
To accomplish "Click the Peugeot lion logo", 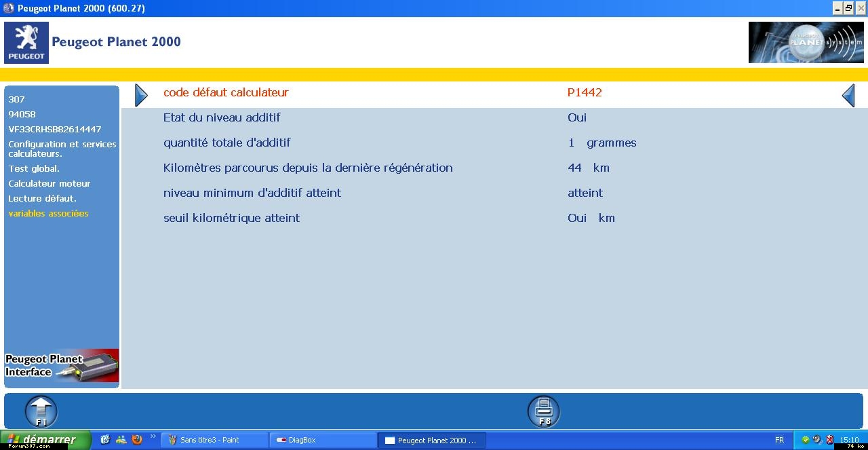I will coord(26,42).
